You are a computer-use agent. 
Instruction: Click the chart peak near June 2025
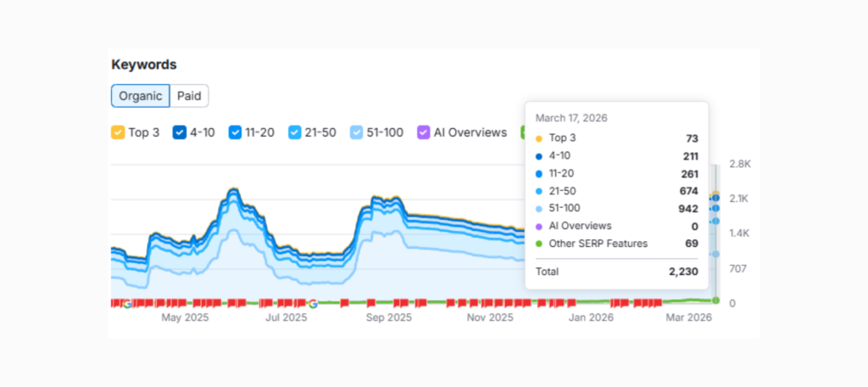pos(234,189)
